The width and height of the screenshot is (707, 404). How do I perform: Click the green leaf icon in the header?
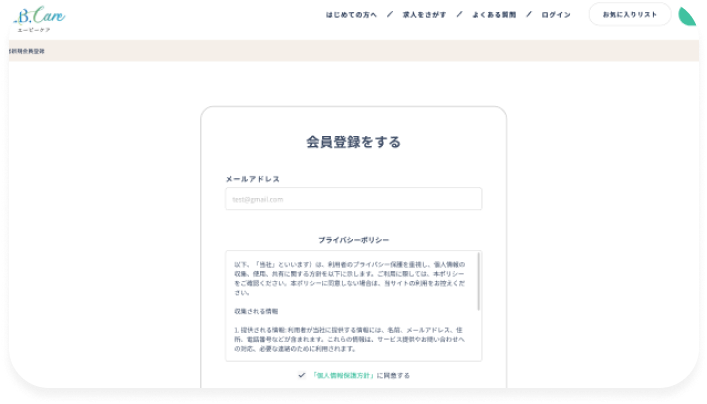(x=687, y=16)
